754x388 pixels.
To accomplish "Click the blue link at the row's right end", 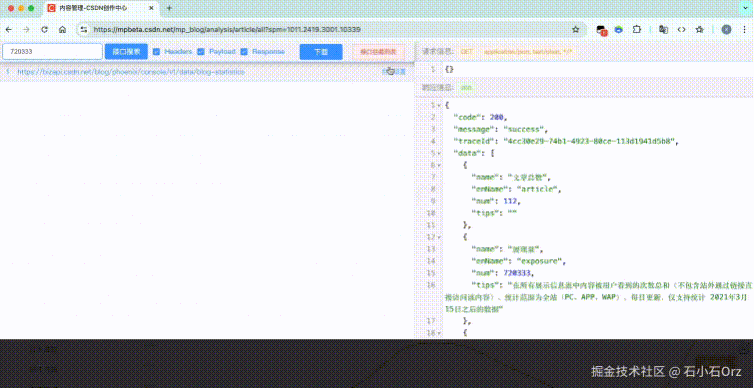I will [x=394, y=72].
